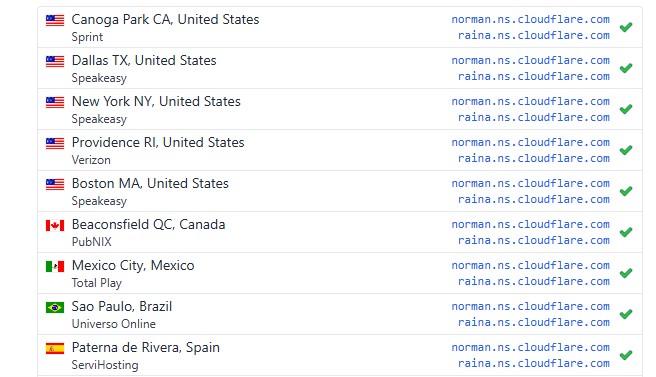656x377 pixels.
Task: Select the Mexico flag icon
Action: (x=55, y=267)
